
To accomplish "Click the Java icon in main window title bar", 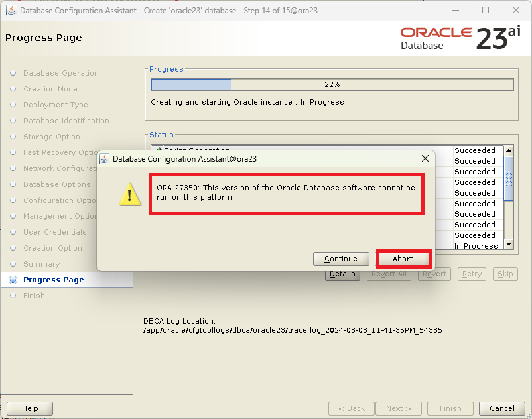I will [x=11, y=10].
